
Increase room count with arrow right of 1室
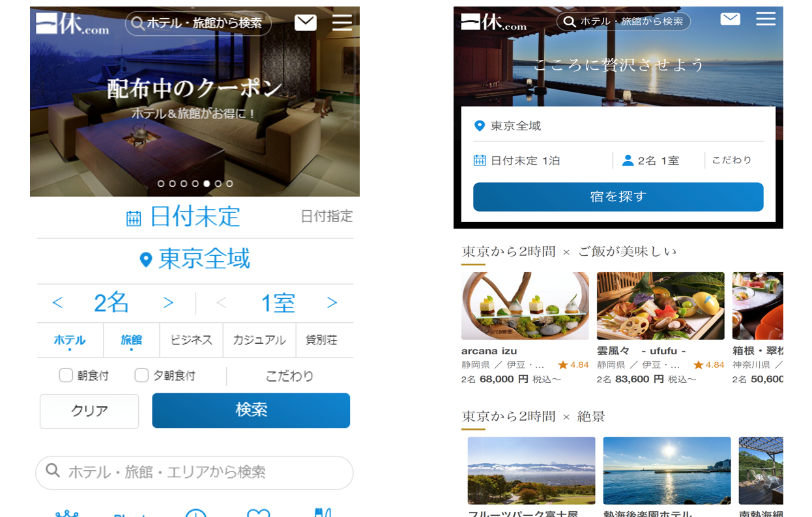point(332,303)
